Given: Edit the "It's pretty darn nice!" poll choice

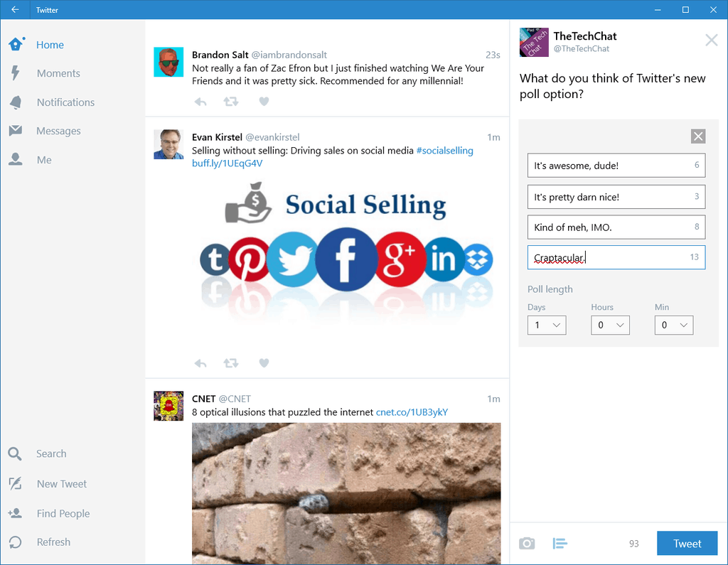Looking at the screenshot, I should coord(616,197).
